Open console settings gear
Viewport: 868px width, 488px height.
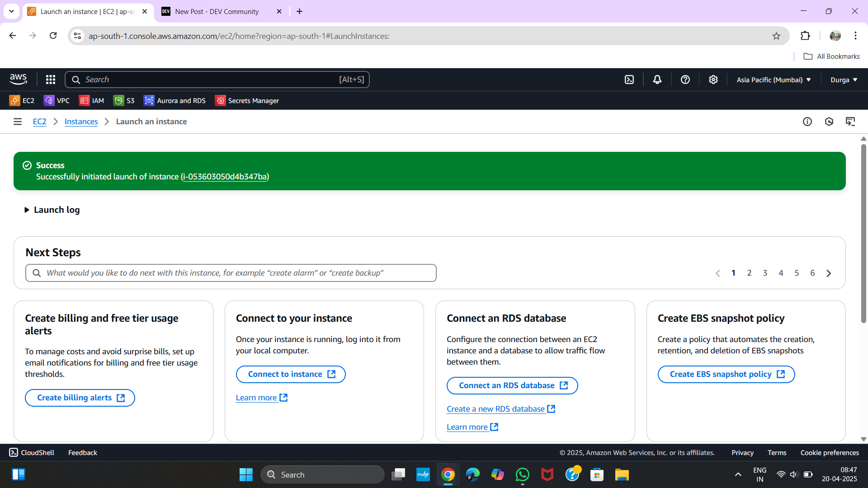(x=713, y=80)
